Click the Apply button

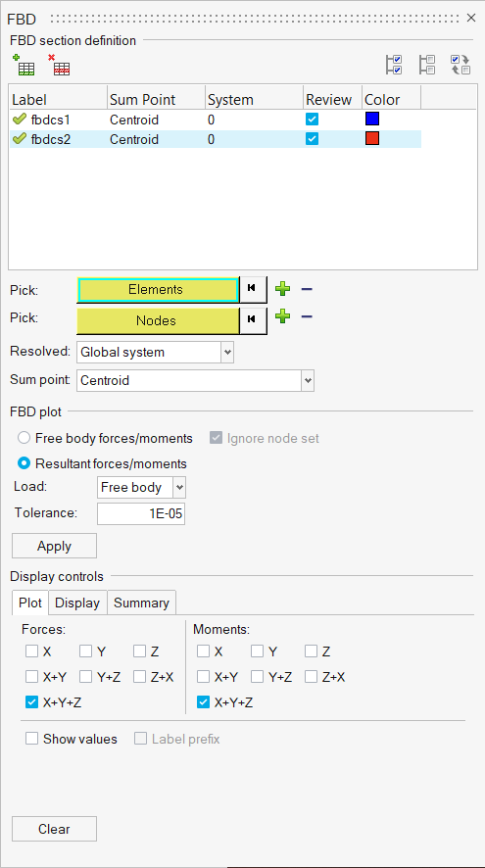[x=54, y=546]
